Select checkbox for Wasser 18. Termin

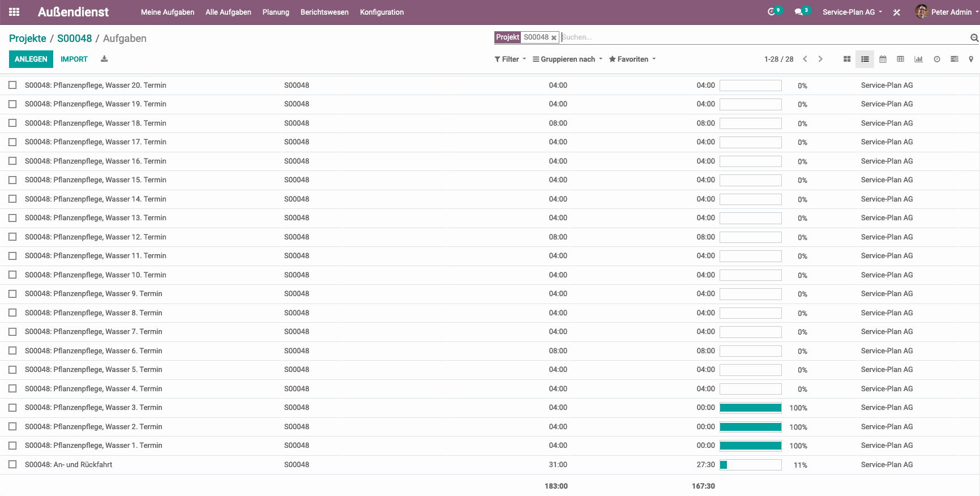12,123
